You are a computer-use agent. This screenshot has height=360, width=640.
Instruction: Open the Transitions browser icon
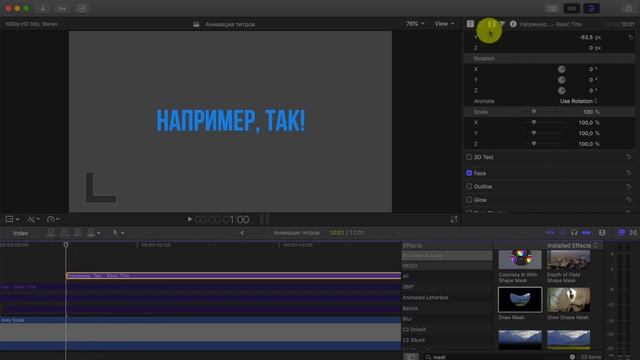click(633, 233)
